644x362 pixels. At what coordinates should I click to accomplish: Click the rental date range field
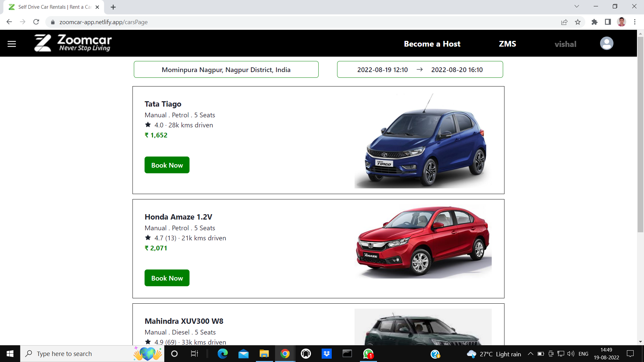coord(420,69)
